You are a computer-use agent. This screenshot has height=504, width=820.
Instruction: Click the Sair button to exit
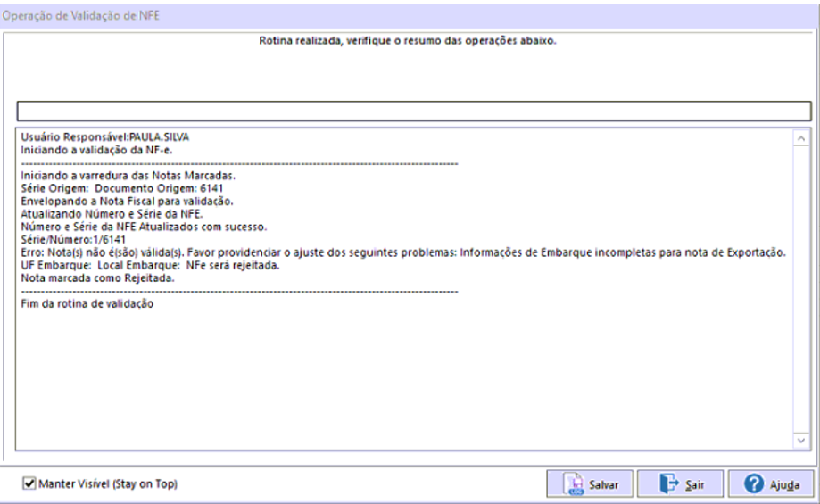pos(681,484)
